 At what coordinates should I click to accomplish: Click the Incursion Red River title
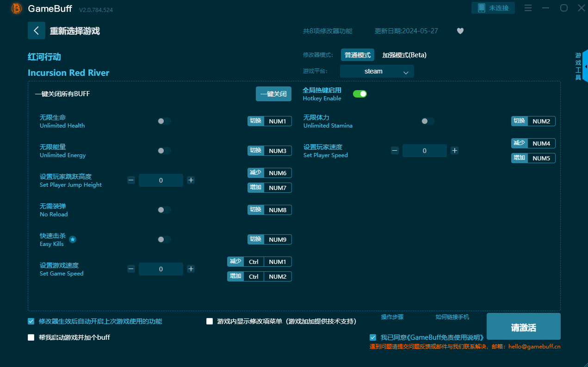pos(68,73)
